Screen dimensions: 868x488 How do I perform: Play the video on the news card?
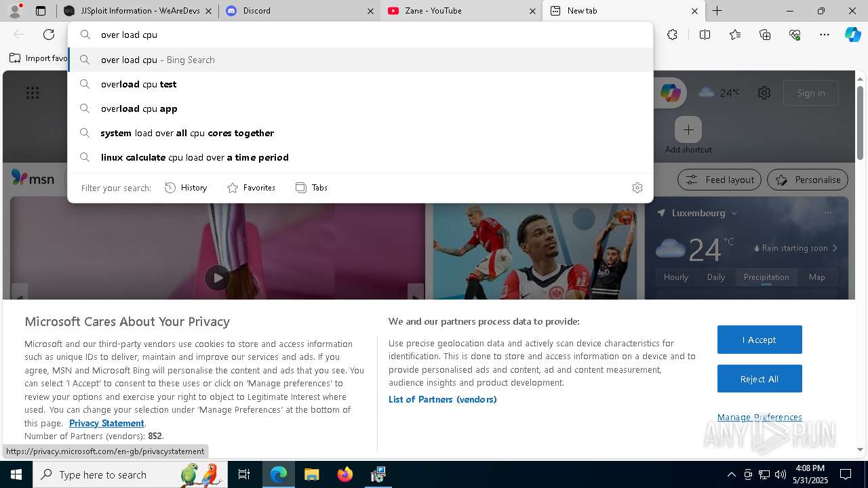click(218, 277)
